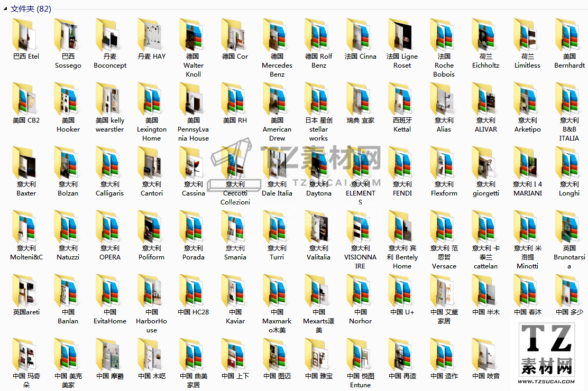Select the 英国 Brunotarsia label text
588x391 pixels.
pyautogui.click(x=569, y=257)
